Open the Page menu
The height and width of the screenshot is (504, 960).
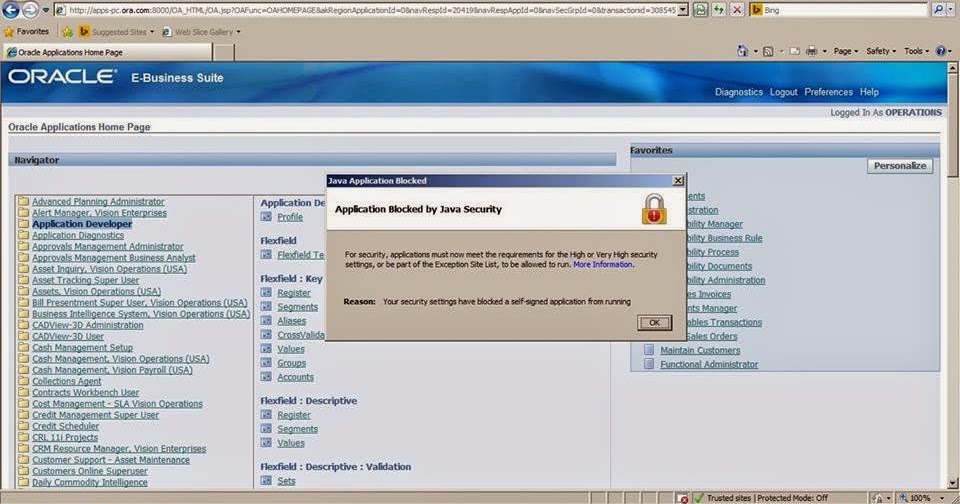[846, 51]
